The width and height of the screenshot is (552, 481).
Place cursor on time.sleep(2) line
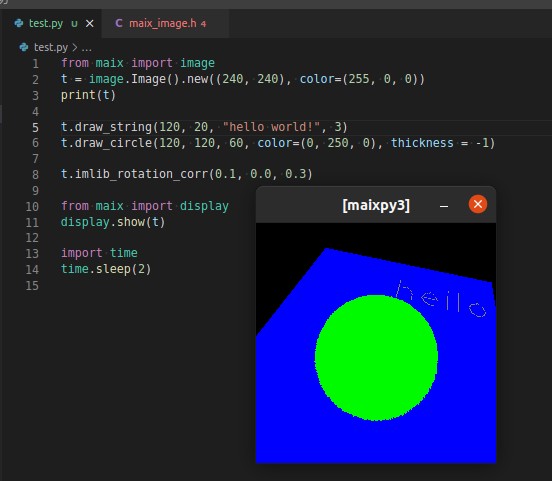106,269
